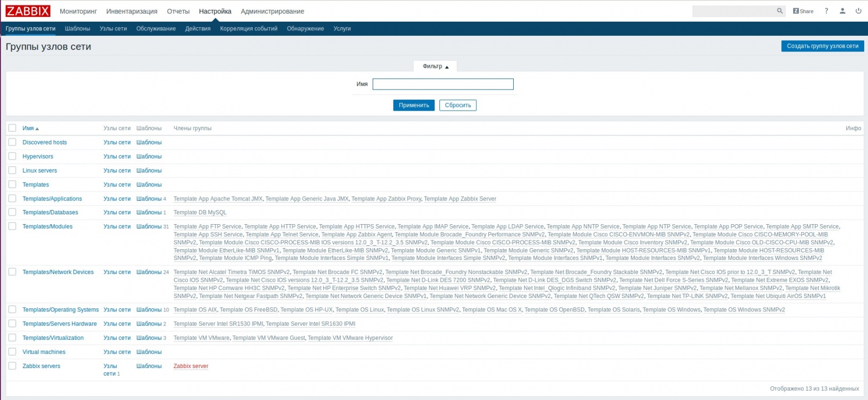Screen dimensions: 868x400
Task: Open the Обслуживание submenu tab
Action: tap(156, 29)
